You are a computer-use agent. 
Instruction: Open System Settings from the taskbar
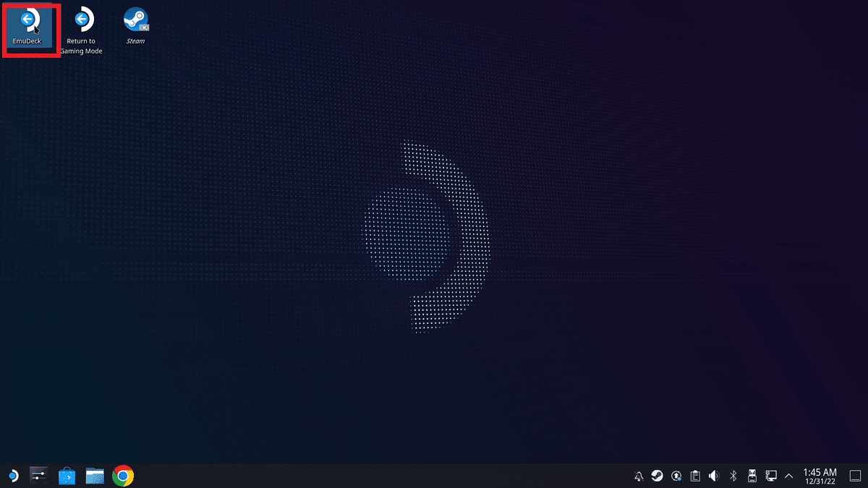(38, 476)
